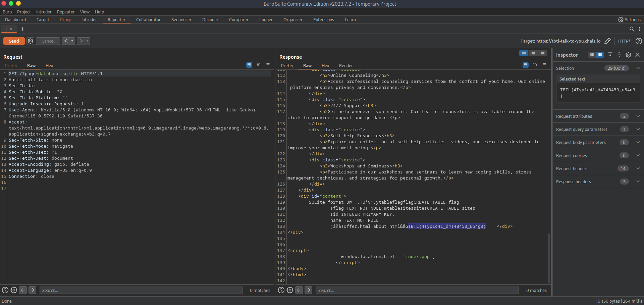Send the request with Send button

14,41
